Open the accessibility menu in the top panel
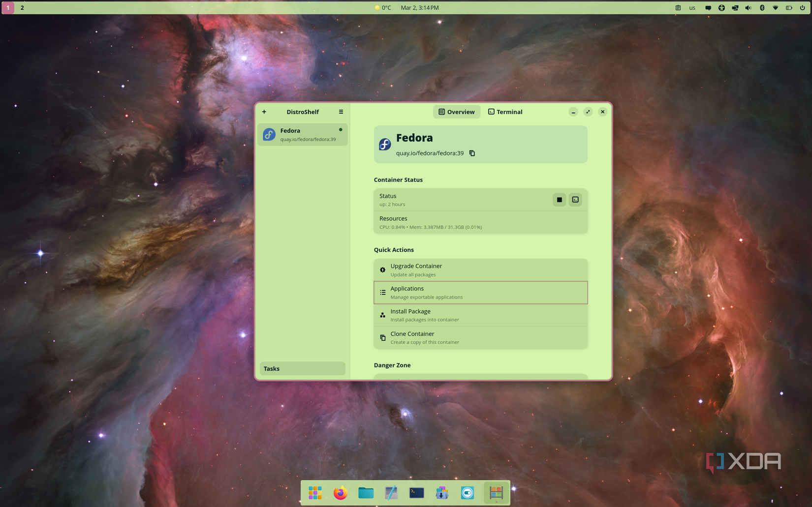The width and height of the screenshot is (812, 507). pos(721,8)
